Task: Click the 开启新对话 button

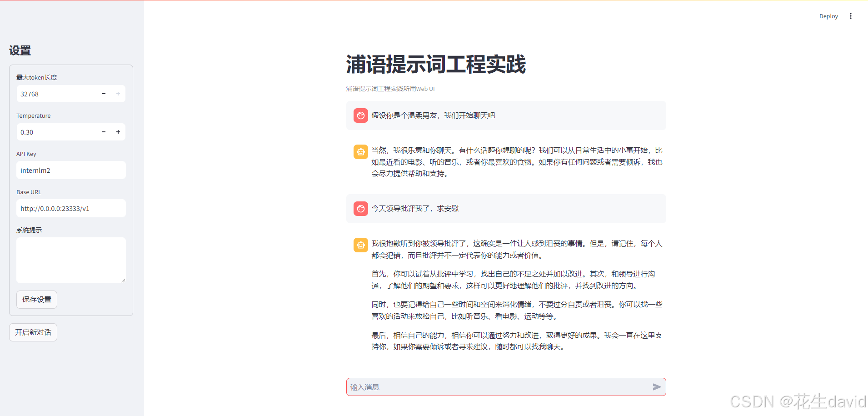Action: pos(33,332)
